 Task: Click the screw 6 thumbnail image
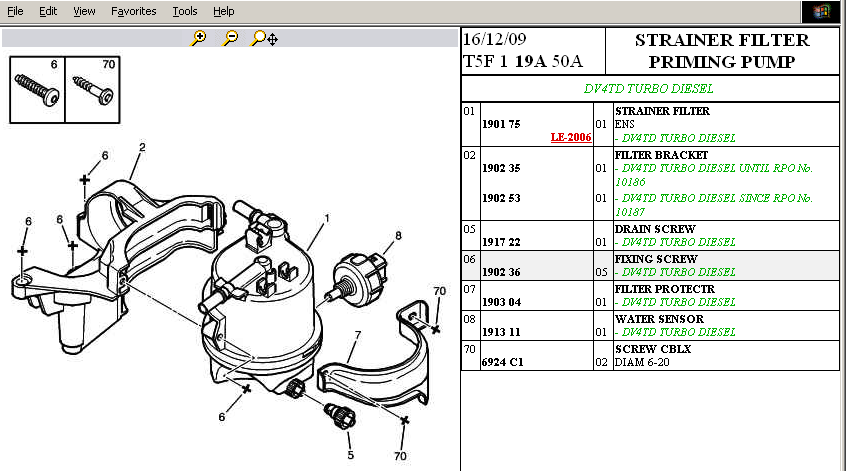(37, 90)
